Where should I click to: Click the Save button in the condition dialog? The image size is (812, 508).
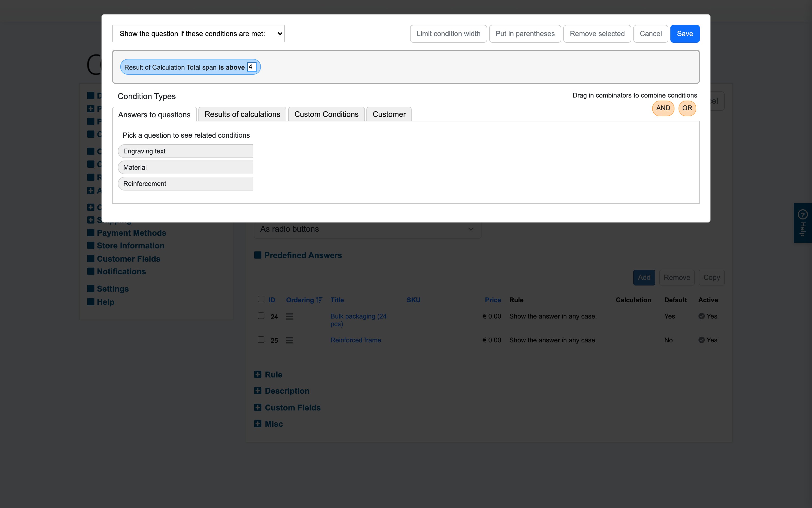click(x=685, y=34)
